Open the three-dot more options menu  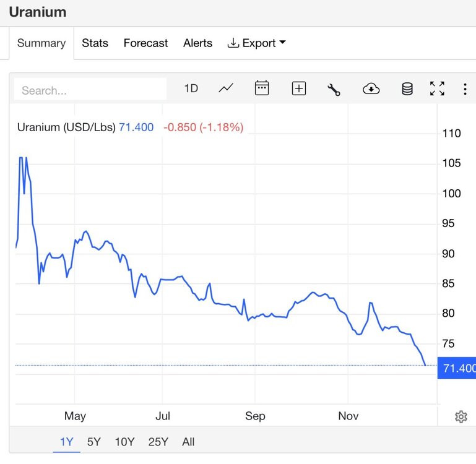[465, 89]
